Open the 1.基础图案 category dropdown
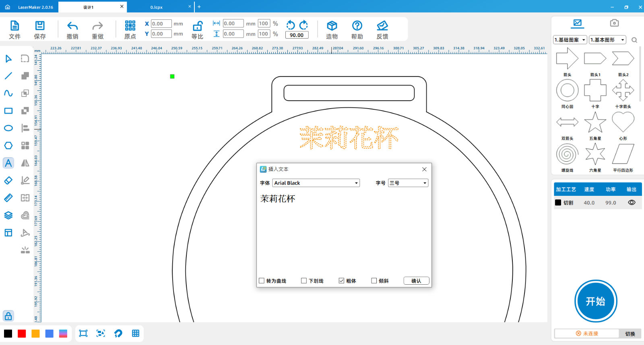This screenshot has width=644, height=345. coord(570,40)
